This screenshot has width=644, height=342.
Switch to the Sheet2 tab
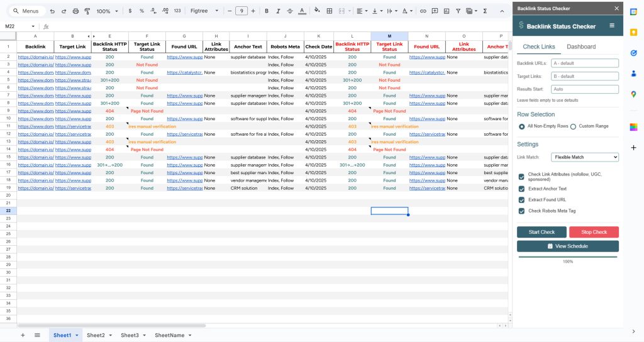click(x=96, y=335)
